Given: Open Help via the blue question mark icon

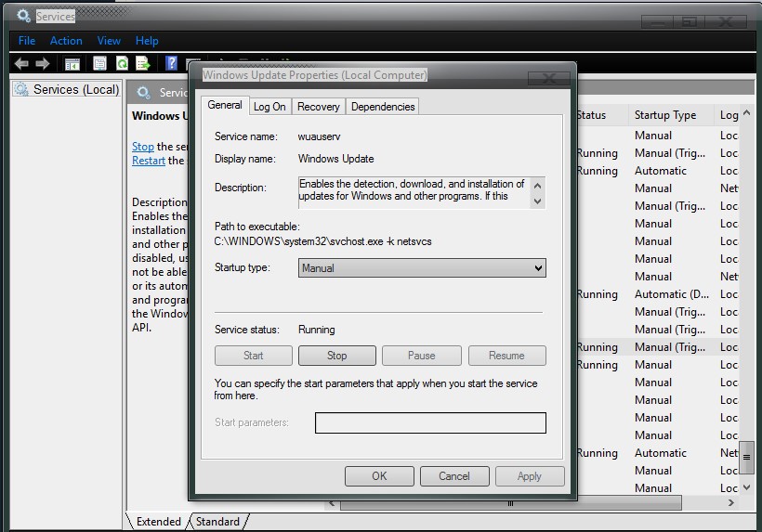Looking at the screenshot, I should [x=171, y=64].
